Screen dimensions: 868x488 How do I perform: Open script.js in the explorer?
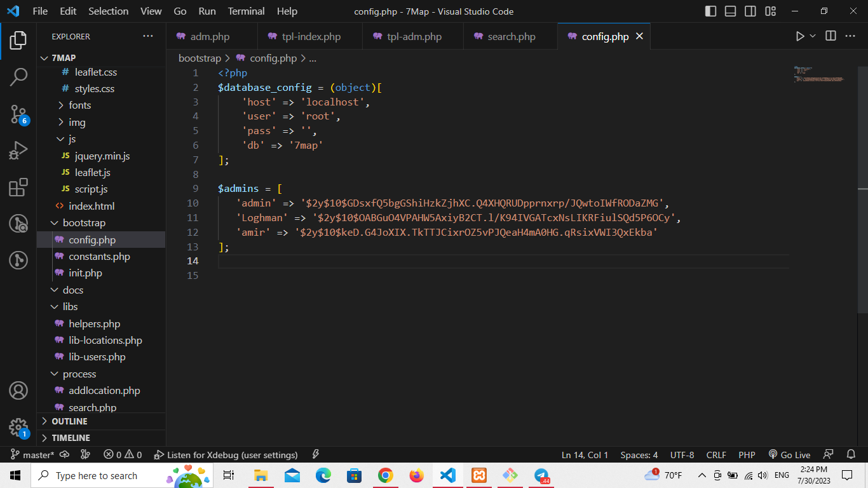pos(101,189)
